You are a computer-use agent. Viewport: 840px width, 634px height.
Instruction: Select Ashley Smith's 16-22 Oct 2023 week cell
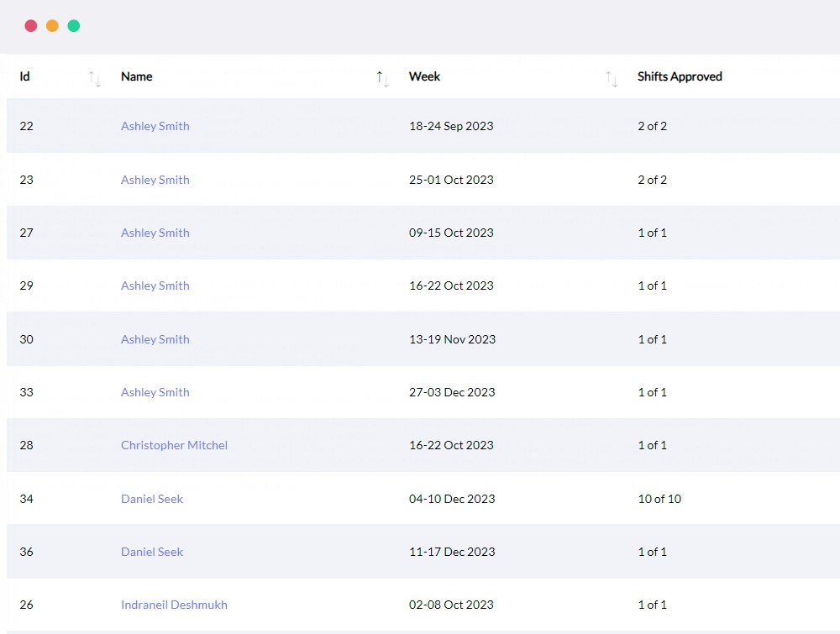pyautogui.click(x=451, y=286)
